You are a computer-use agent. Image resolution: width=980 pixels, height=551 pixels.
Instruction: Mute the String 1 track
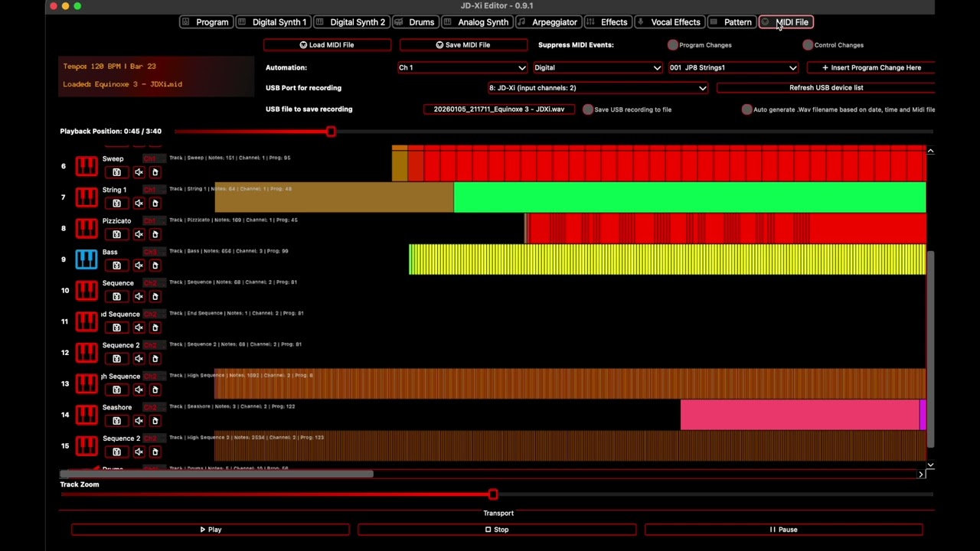(139, 203)
